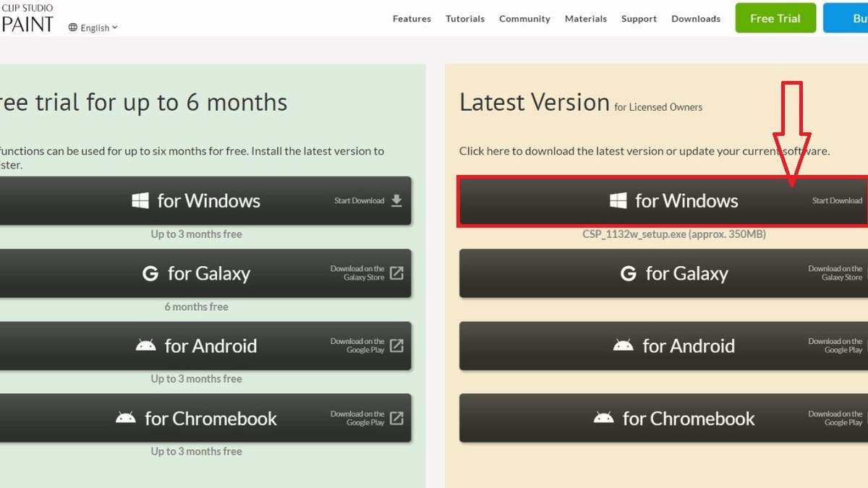Open the Features menu
Screen dimensions: 868x488
412,19
